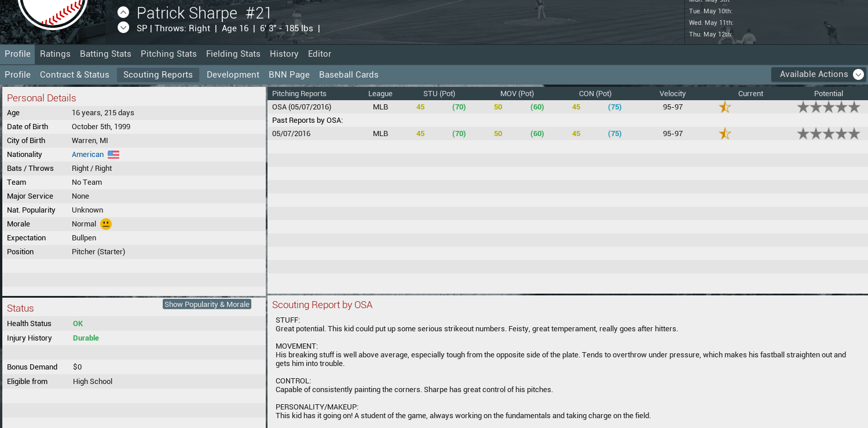Image resolution: width=868 pixels, height=428 pixels.
Task: Click the 'Past Reports by OSA:' label
Action: pyautogui.click(x=307, y=120)
